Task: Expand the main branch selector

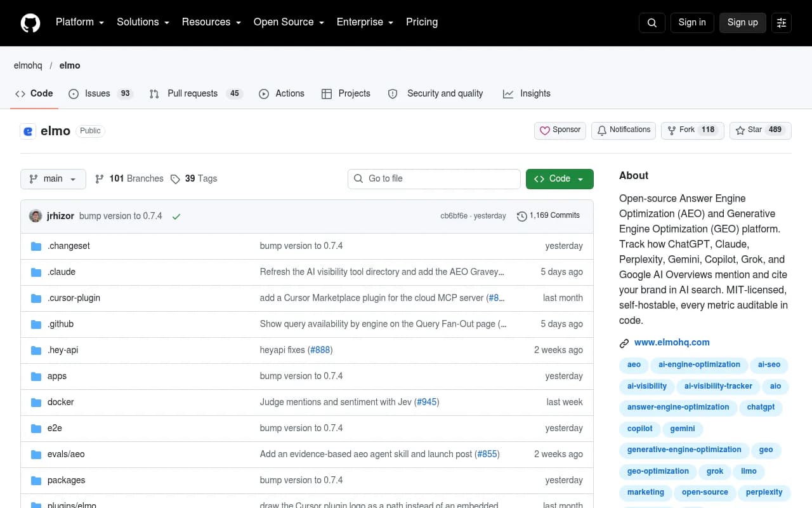Action: point(53,179)
